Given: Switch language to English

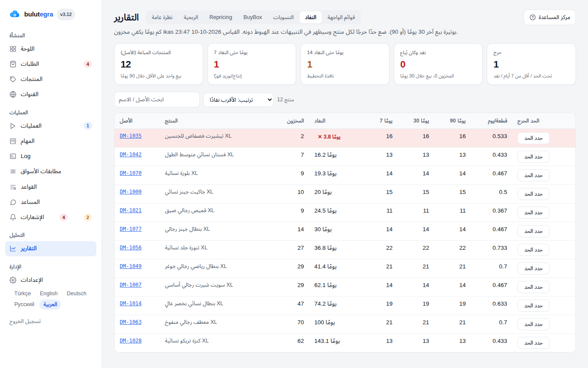Looking at the screenshot, I should pyautogui.click(x=49, y=294).
